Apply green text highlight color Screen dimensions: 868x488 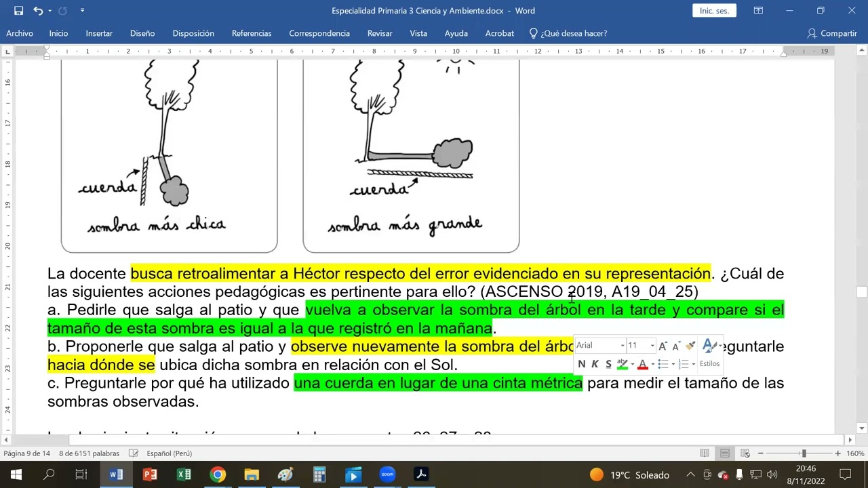622,364
